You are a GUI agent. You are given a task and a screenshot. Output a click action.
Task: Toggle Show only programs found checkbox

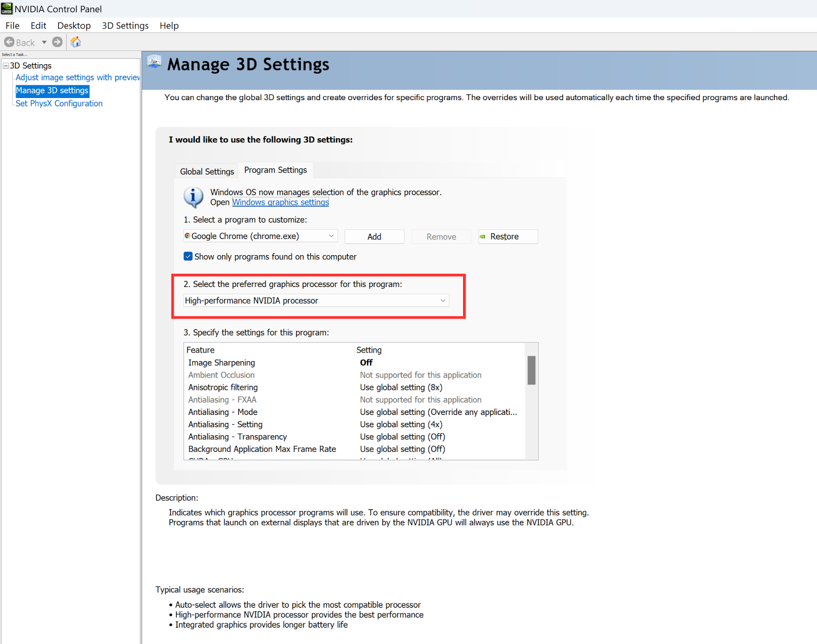tap(188, 256)
